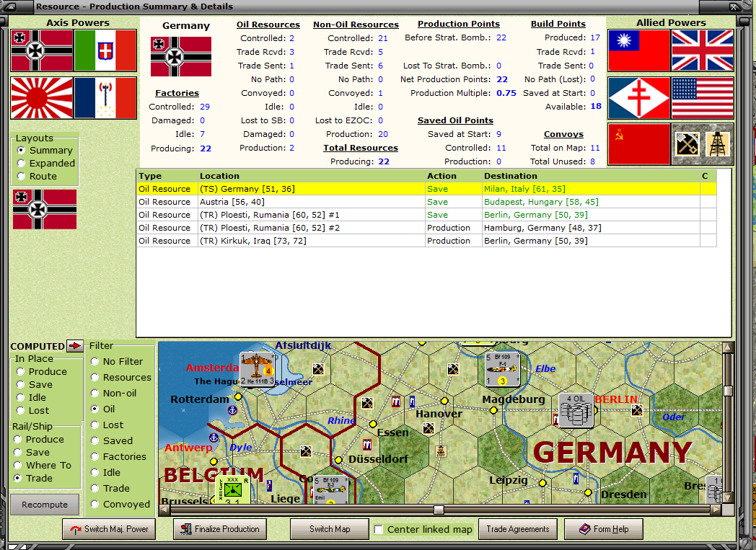This screenshot has height=550, width=756.
Task: Select the Japan rising sun flag
Action: (x=42, y=98)
